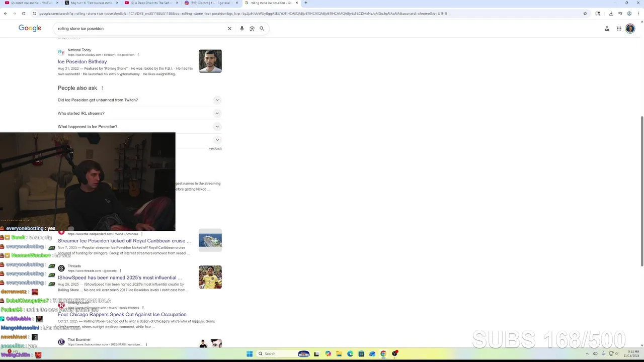Go forward using the browser forward arrow
The image size is (644, 362).
(14, 14)
